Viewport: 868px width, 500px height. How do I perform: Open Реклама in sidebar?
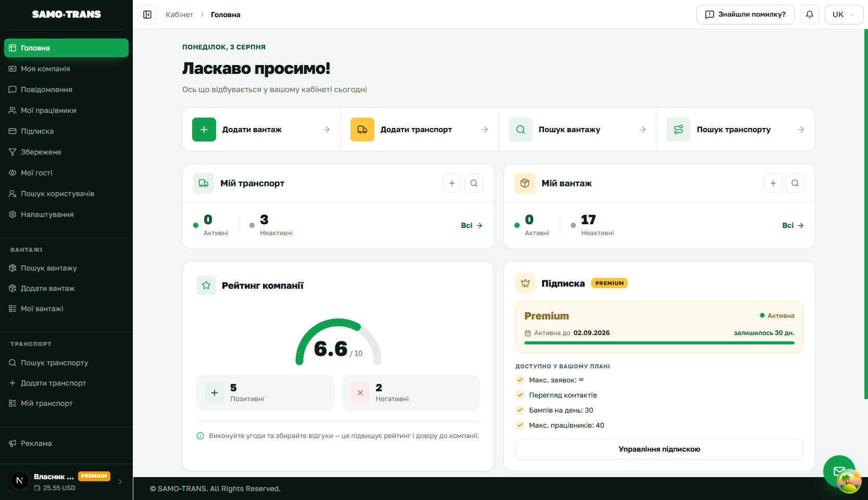[66, 443]
